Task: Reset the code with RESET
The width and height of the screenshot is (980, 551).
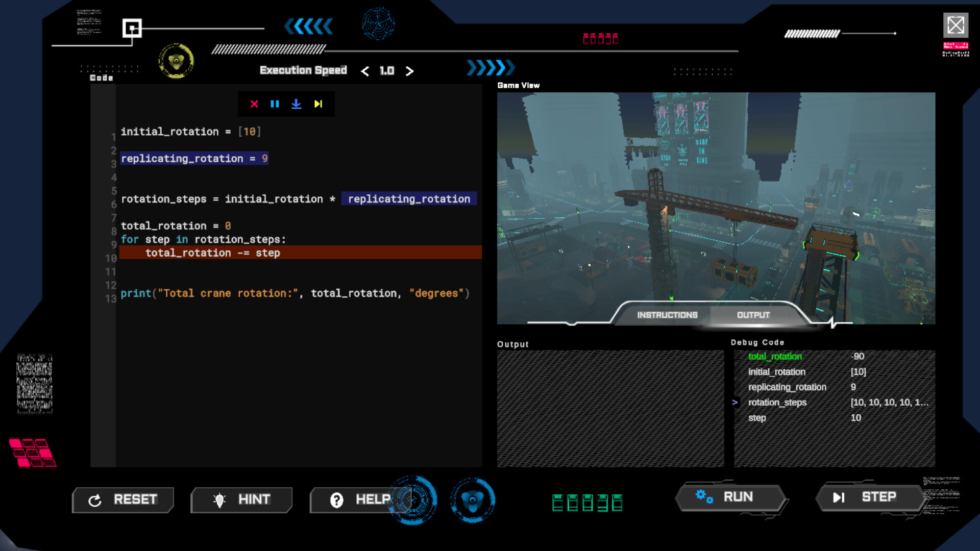Action: click(x=122, y=500)
